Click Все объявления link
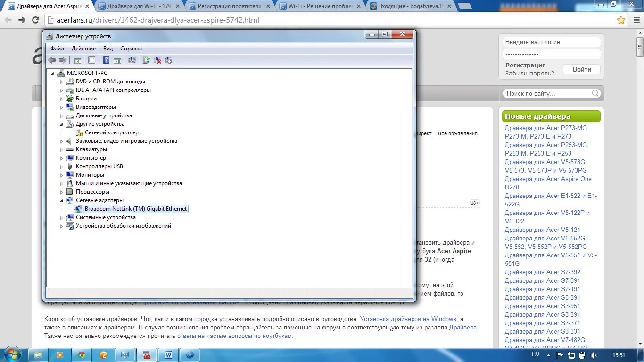Viewport: 644px width, 362px height. [458, 133]
